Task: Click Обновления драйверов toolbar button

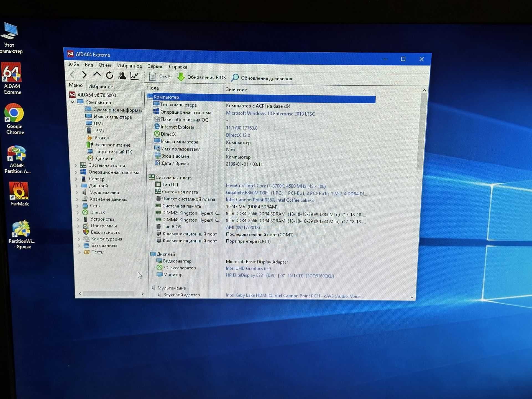Action: coord(262,78)
